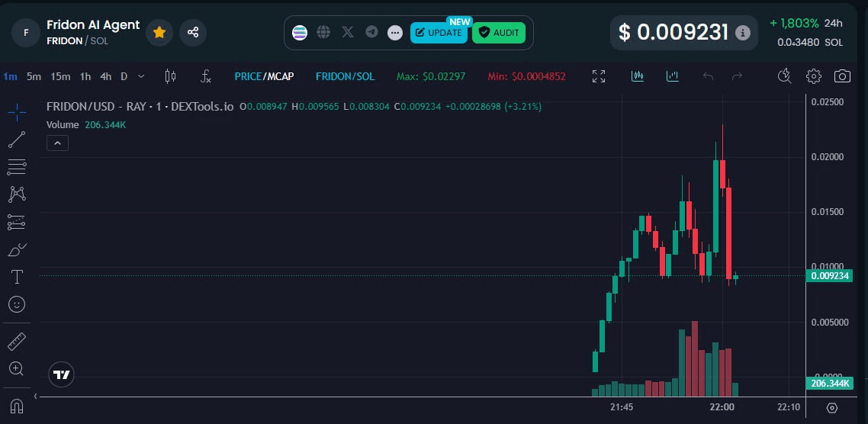Click the current price label 0.009234
Viewport: 868px width, 424px height.
click(828, 275)
